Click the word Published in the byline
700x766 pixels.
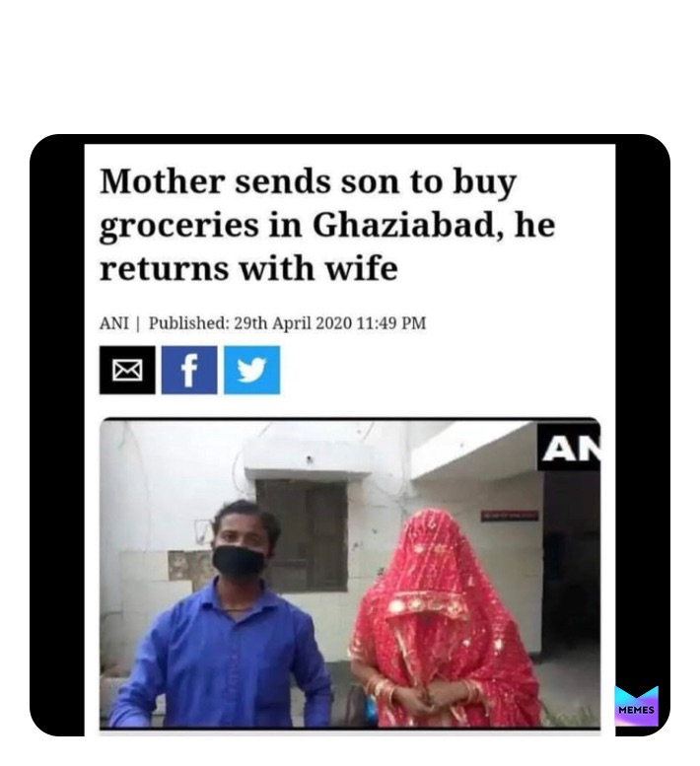189,323
